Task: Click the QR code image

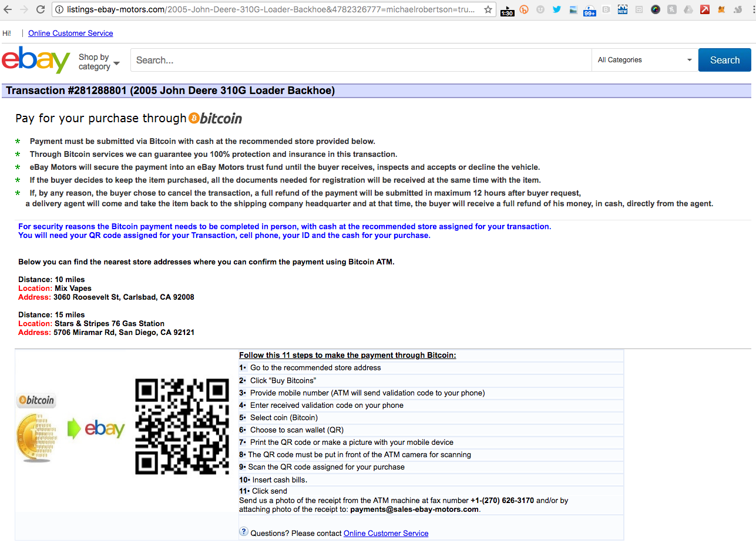Action: pyautogui.click(x=182, y=427)
